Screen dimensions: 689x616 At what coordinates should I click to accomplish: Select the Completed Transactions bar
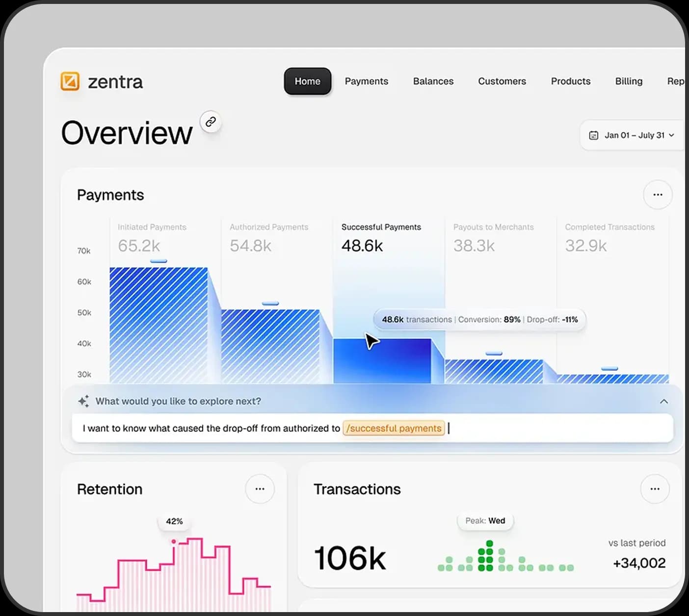point(613,379)
